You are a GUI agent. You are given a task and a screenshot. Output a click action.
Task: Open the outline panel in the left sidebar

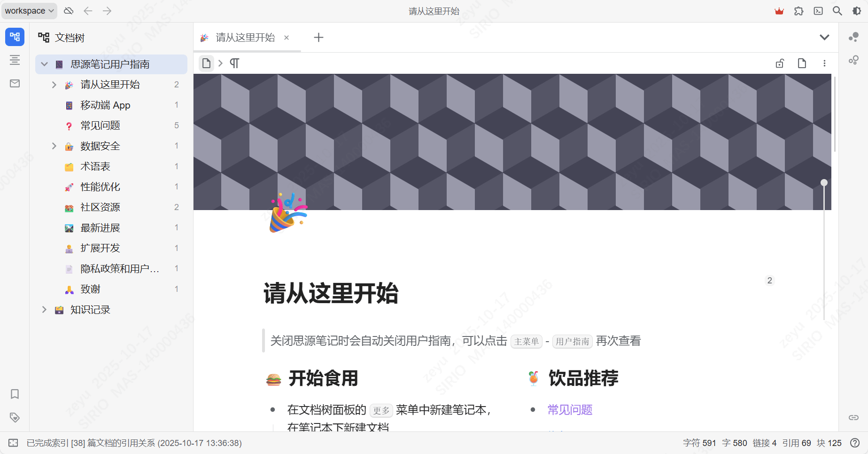point(15,60)
